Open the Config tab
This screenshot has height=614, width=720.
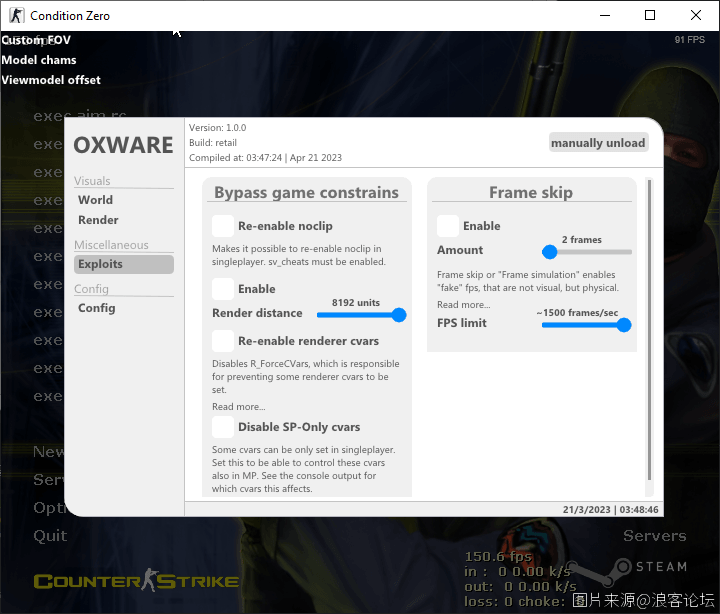click(x=96, y=308)
